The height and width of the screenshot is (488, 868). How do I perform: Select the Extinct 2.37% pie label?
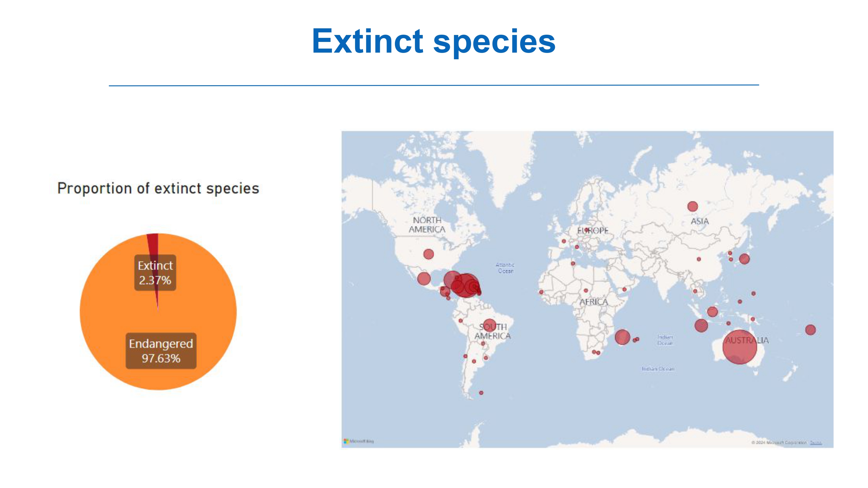coord(155,273)
